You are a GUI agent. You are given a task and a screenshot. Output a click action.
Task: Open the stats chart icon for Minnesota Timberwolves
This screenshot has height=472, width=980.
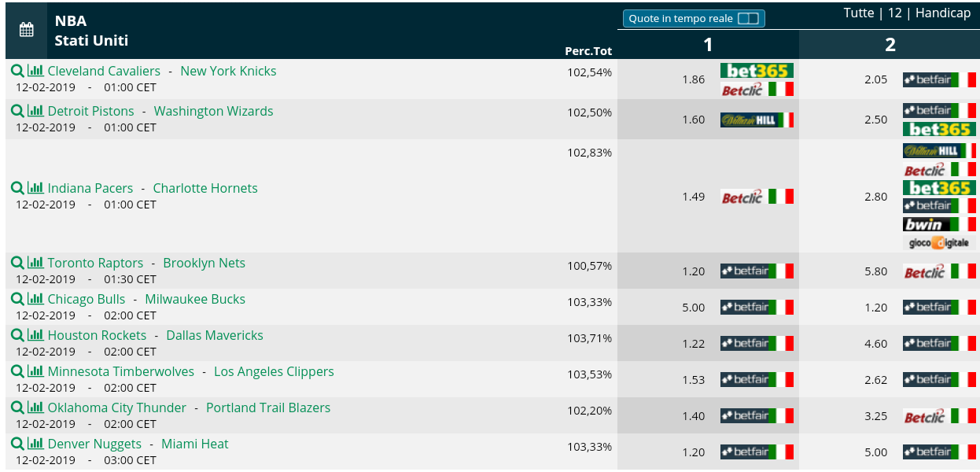pos(35,371)
